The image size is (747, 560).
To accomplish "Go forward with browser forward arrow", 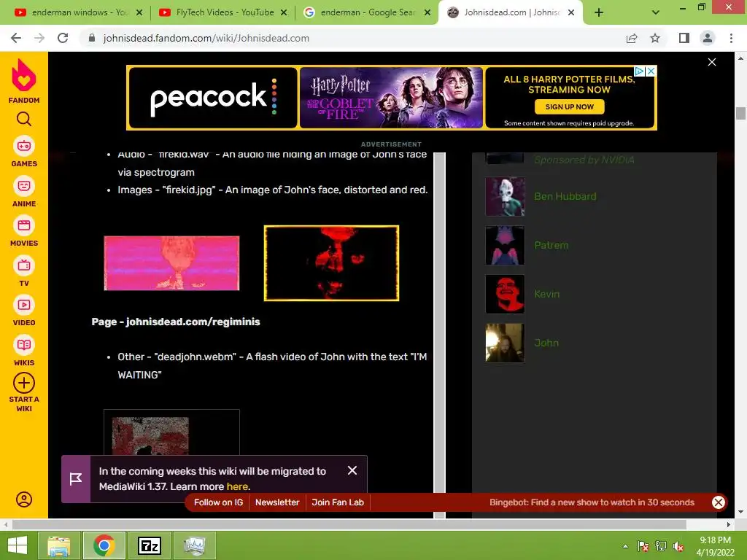I will 39,38.
